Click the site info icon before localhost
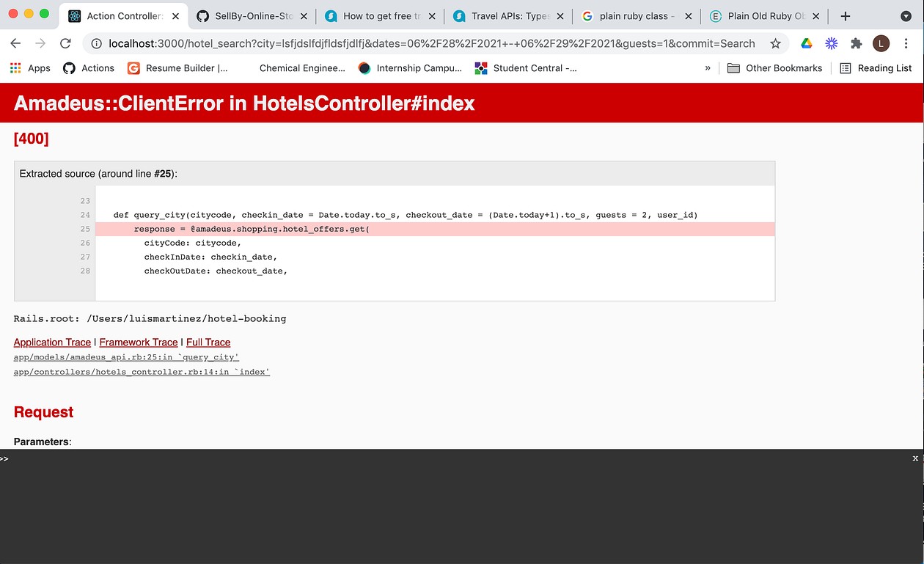This screenshot has width=924, height=564. 96,43
